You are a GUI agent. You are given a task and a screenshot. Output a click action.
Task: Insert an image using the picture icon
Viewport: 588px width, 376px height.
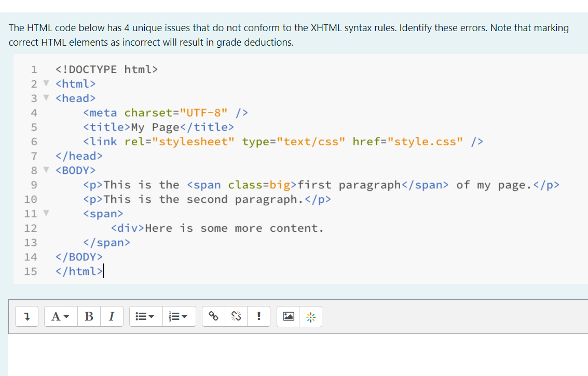pyautogui.click(x=288, y=316)
